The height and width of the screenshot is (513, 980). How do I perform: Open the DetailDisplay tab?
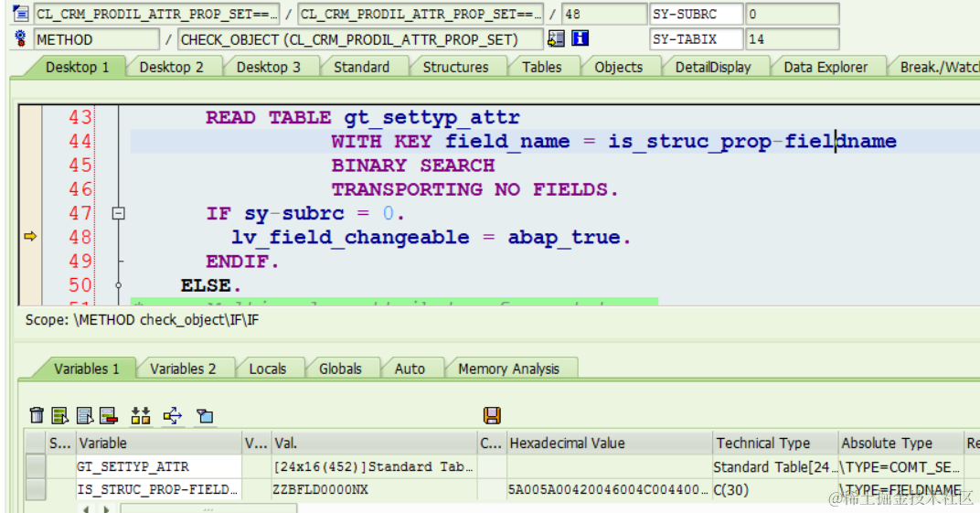point(713,68)
